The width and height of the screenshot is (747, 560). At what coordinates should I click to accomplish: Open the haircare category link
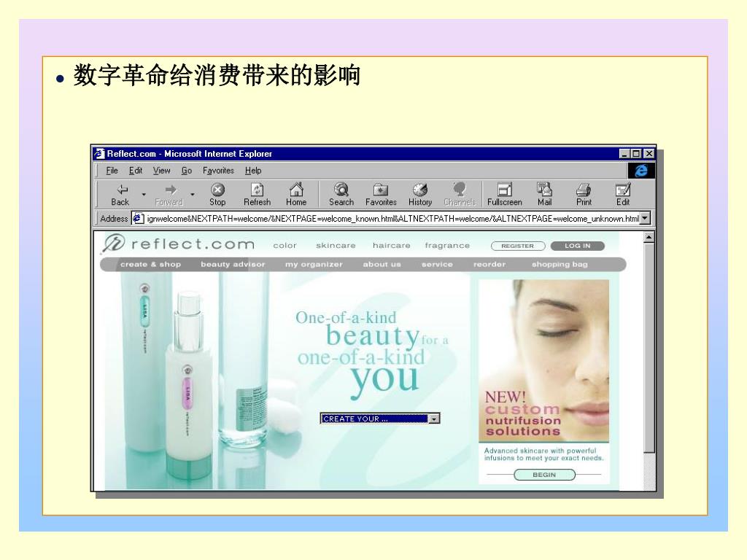click(x=392, y=246)
